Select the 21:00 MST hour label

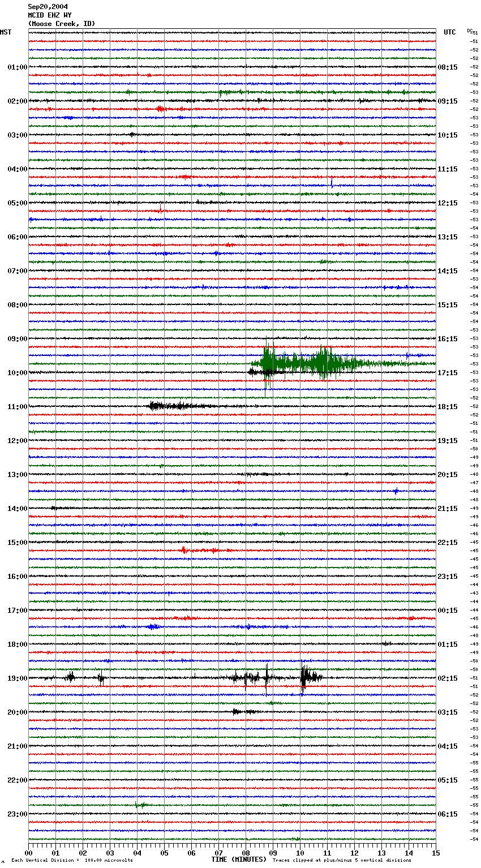17,746
